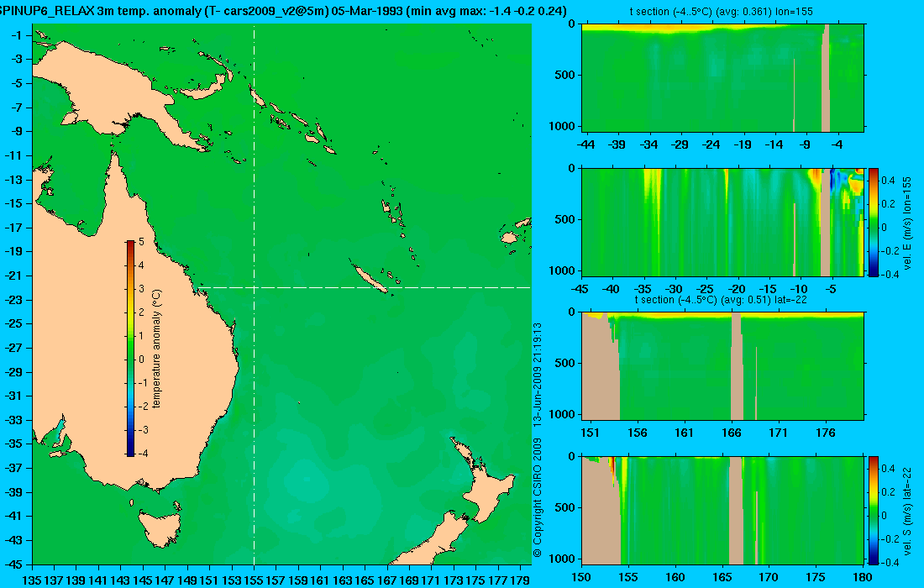Click latitude label -45 on main map axis

click(13, 564)
